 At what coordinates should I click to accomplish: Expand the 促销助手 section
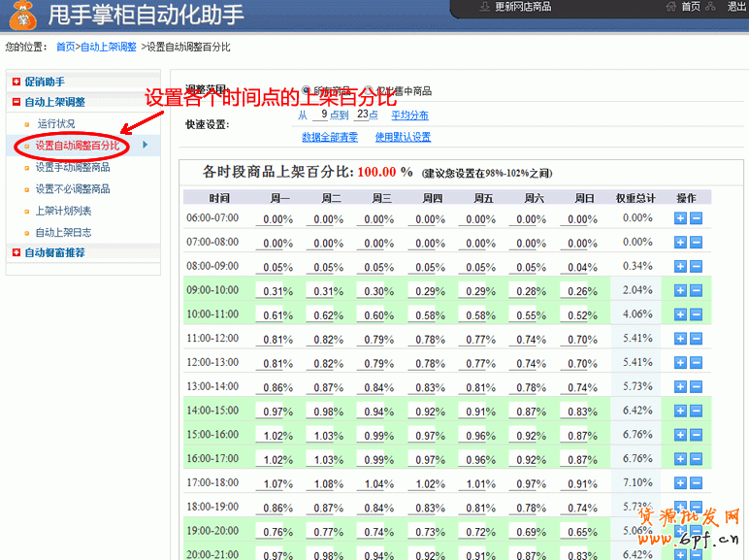16,82
